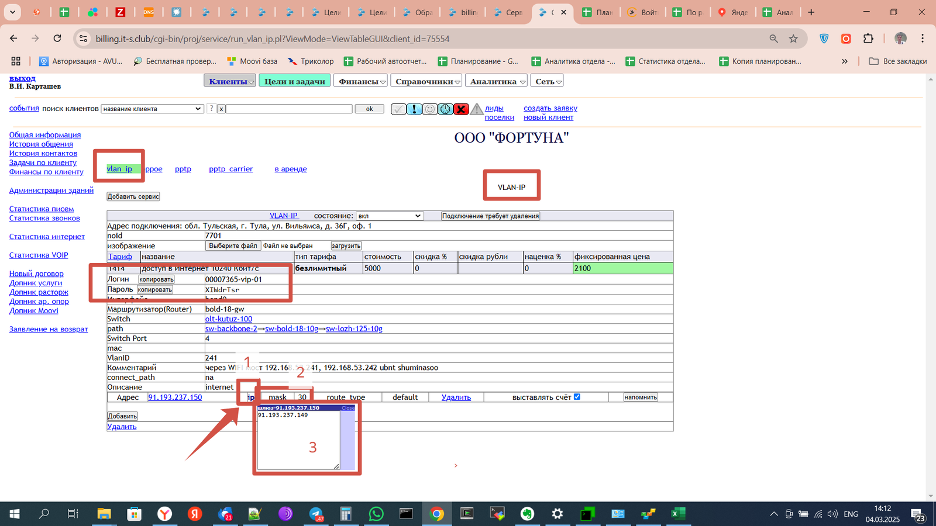Show more bookmarks with the » chevron
The image size is (936, 526).
[844, 61]
